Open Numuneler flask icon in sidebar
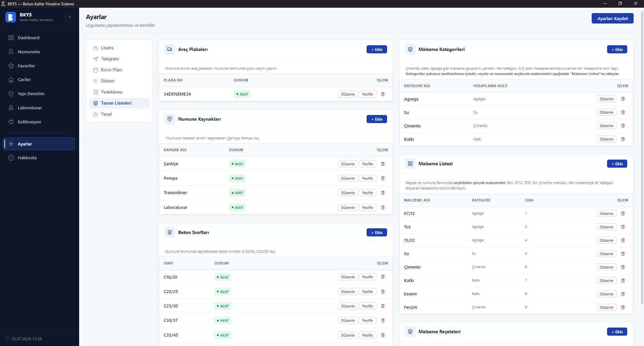This screenshot has height=346, width=644. [11, 52]
